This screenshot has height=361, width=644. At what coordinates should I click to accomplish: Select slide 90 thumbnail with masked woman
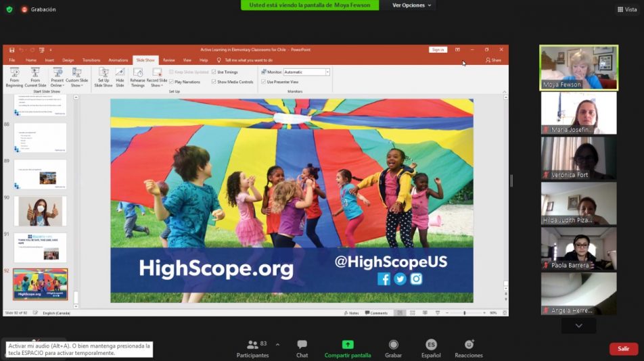click(41, 212)
